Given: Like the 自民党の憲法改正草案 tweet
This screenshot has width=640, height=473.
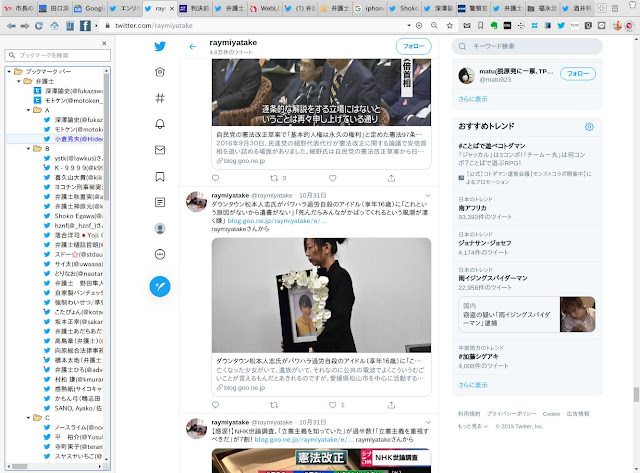Looking at the screenshot, I should [x=333, y=178].
